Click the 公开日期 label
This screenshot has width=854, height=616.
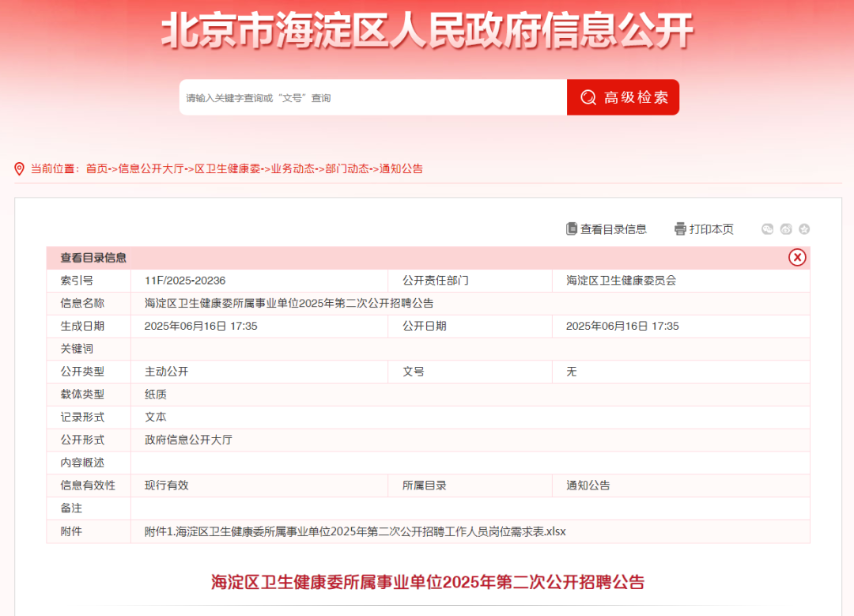point(425,327)
